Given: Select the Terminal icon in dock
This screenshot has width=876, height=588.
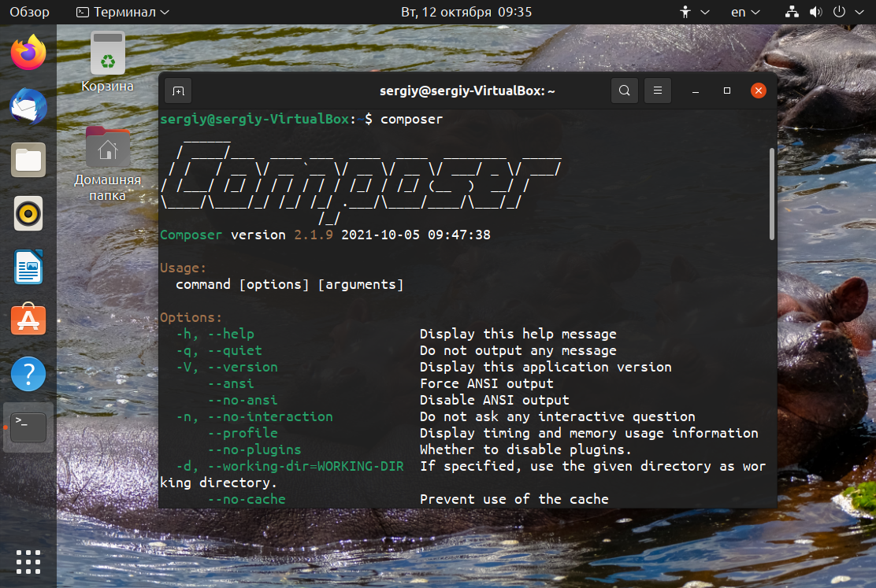Looking at the screenshot, I should [28, 427].
